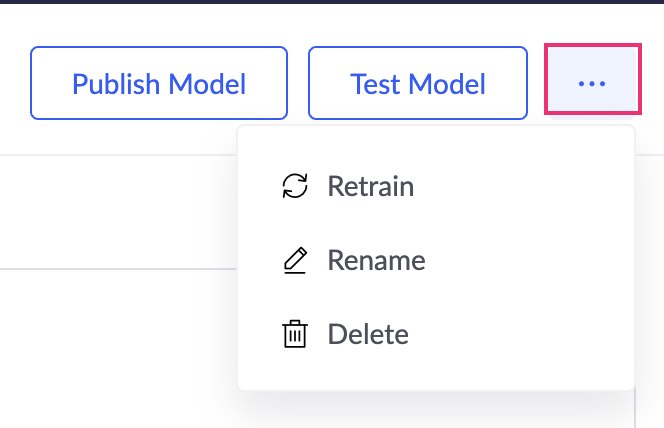Screen dimensions: 664x428
Task: Click the Delete text label
Action: (x=368, y=334)
